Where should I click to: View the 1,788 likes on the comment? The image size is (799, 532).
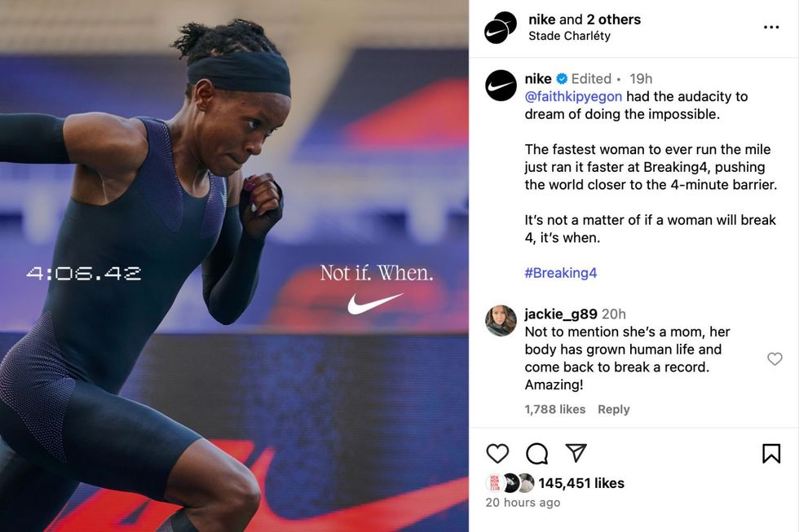pos(555,409)
